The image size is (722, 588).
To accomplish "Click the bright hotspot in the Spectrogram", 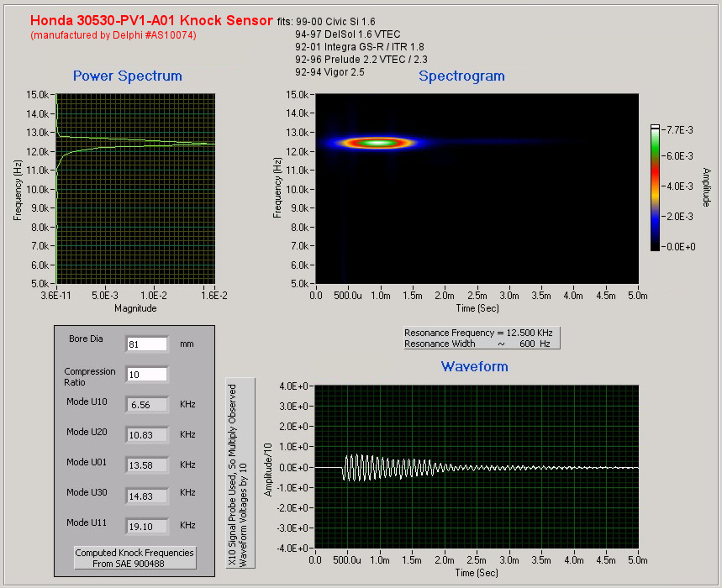I will point(377,143).
